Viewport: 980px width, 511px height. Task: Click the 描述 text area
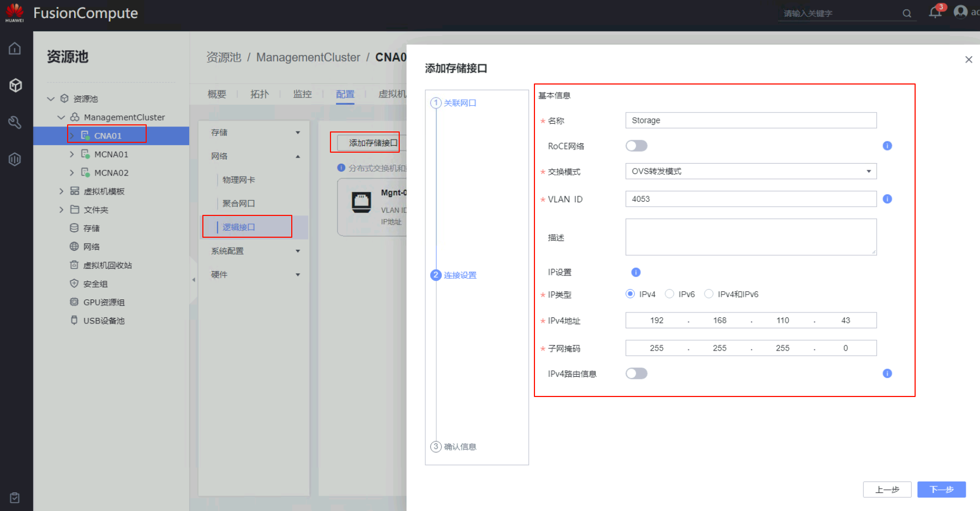click(x=750, y=237)
